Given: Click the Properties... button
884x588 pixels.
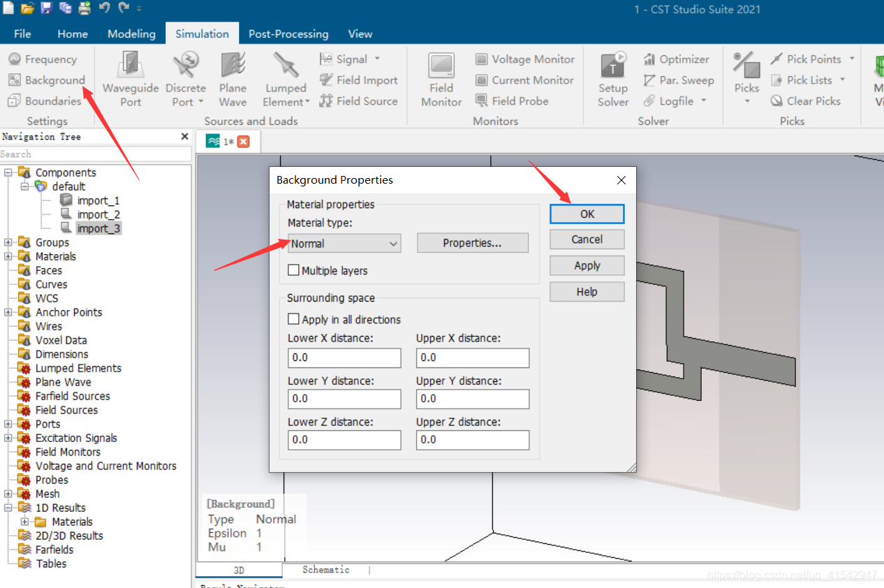Looking at the screenshot, I should tap(473, 243).
